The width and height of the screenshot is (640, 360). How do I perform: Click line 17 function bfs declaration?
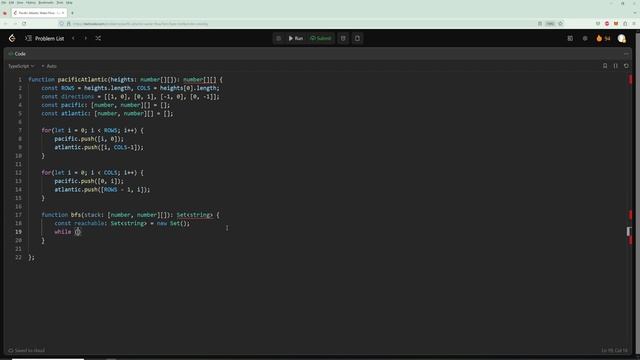pyautogui.click(x=130, y=215)
